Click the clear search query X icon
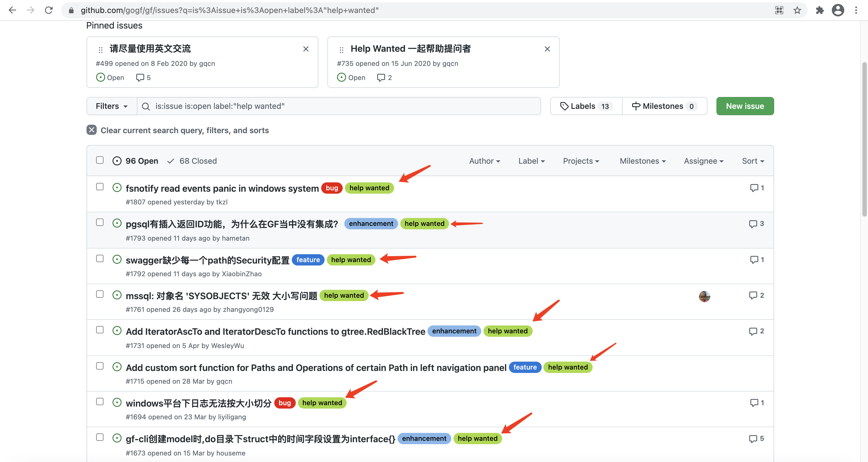The height and width of the screenshot is (462, 868). [92, 130]
